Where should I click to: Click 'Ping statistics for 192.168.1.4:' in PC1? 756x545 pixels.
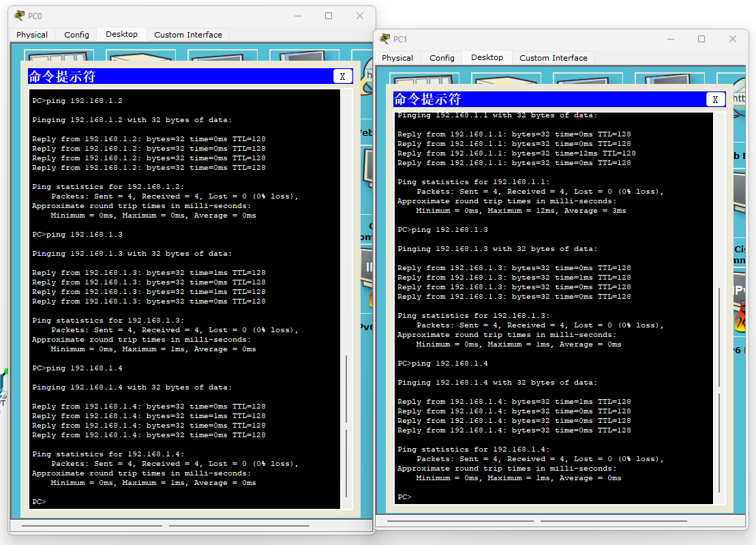click(x=474, y=449)
